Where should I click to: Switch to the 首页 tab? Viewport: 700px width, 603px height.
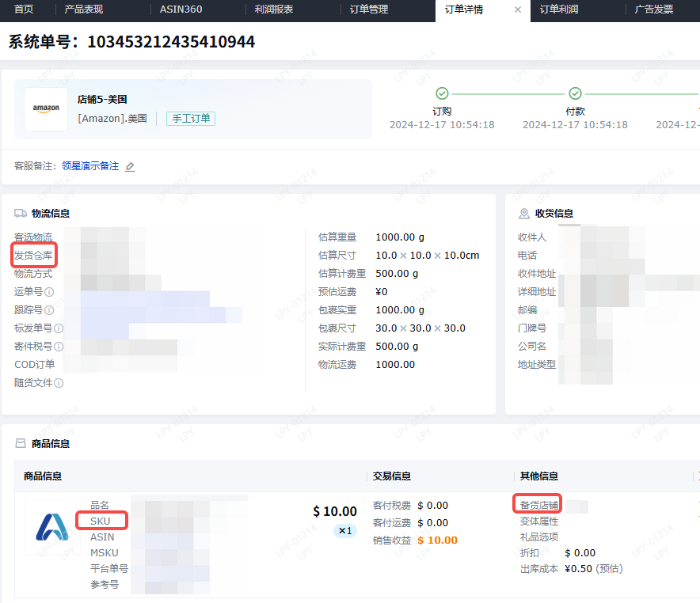[24, 10]
